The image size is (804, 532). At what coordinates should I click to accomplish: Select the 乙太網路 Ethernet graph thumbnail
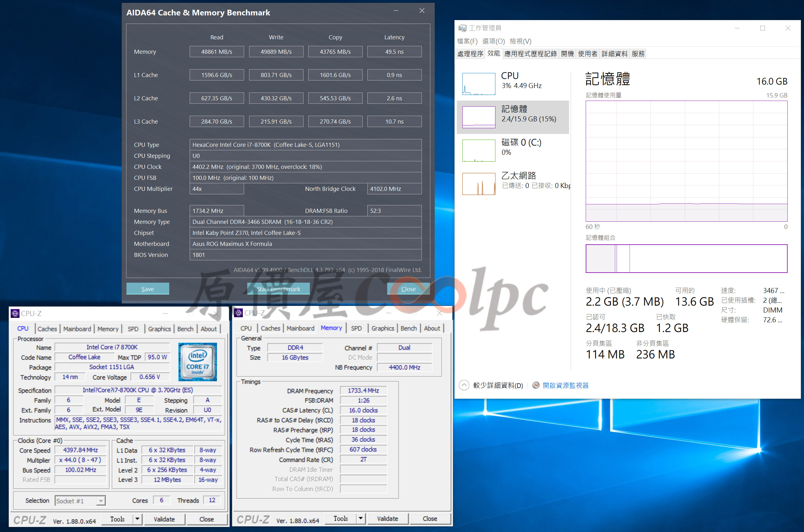(478, 184)
